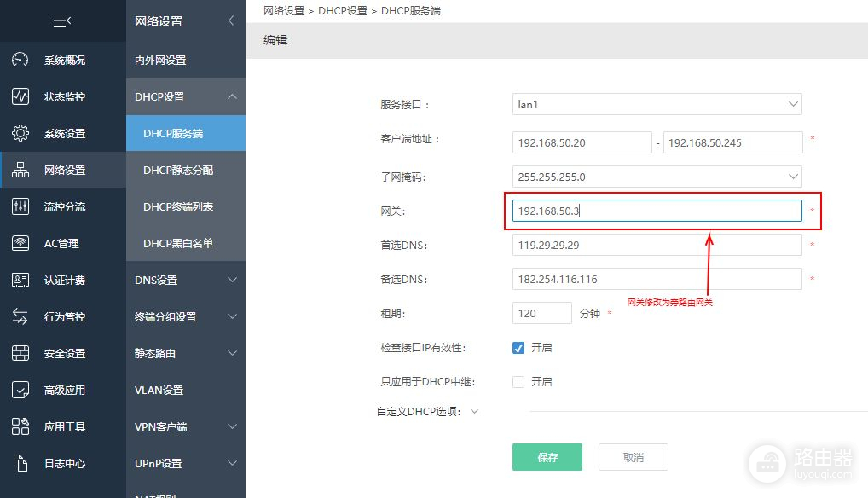Open 流控分流 sliders icon
The height and width of the screenshot is (498, 868).
pyautogui.click(x=20, y=207)
